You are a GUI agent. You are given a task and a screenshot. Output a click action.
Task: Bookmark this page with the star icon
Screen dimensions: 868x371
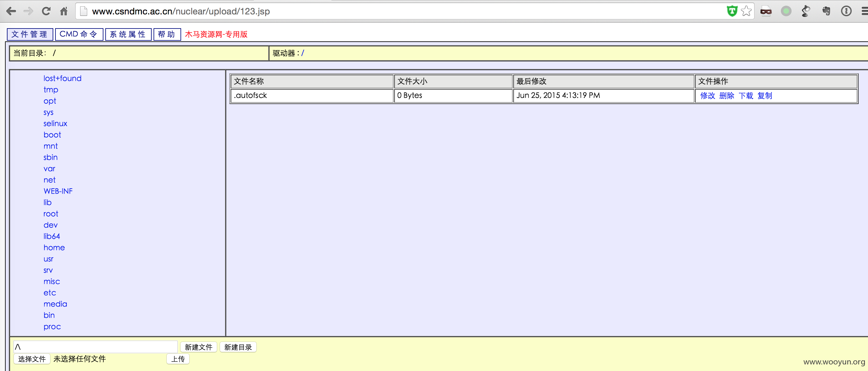[746, 11]
